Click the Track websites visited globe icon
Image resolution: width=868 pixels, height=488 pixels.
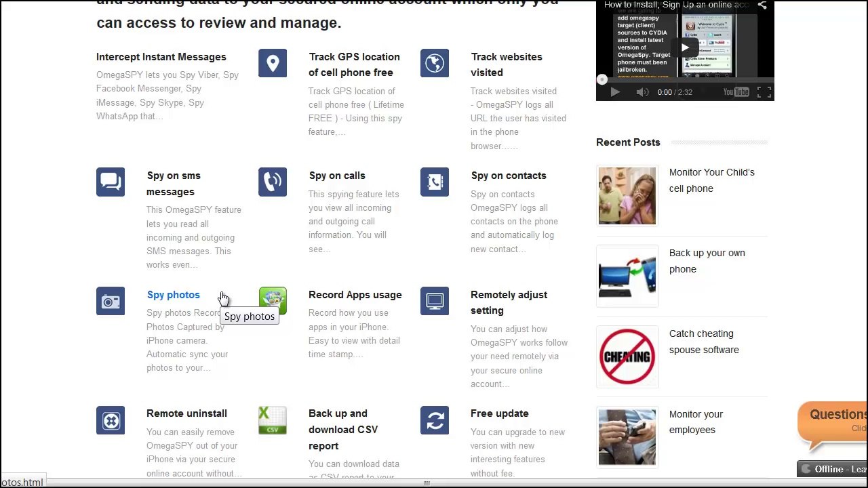tap(435, 63)
